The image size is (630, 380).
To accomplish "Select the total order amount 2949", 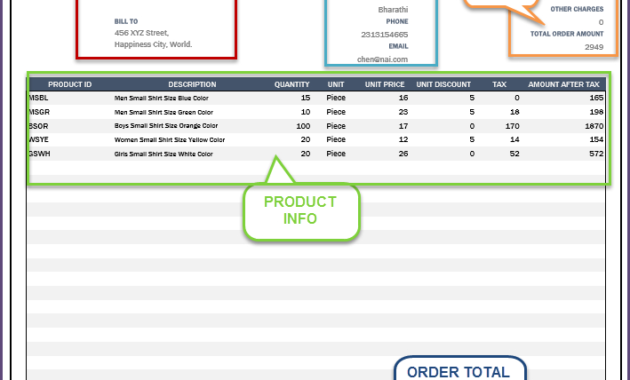I will tap(594, 47).
